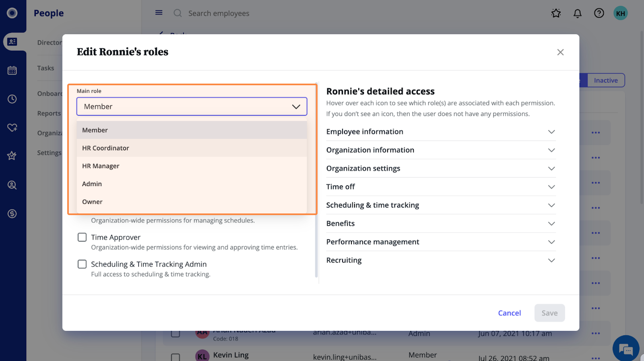Switch to the Inactive tab
Screen dimensions: 644x361
click(606, 80)
